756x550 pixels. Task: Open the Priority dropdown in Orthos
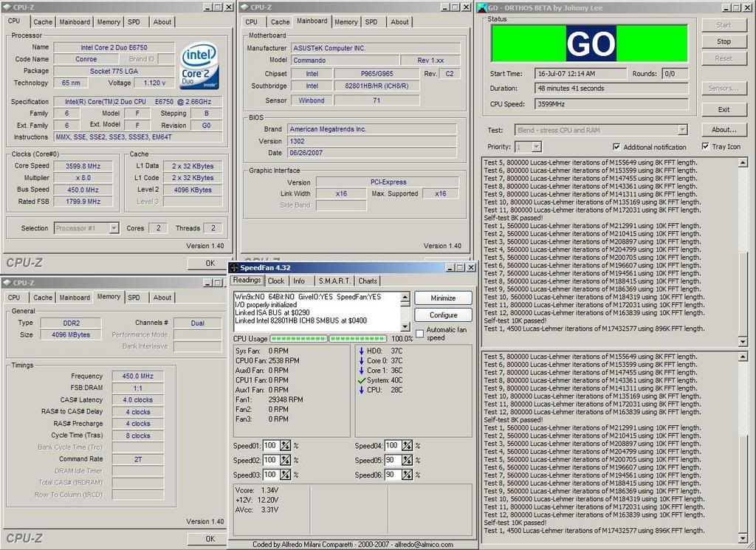click(537, 146)
